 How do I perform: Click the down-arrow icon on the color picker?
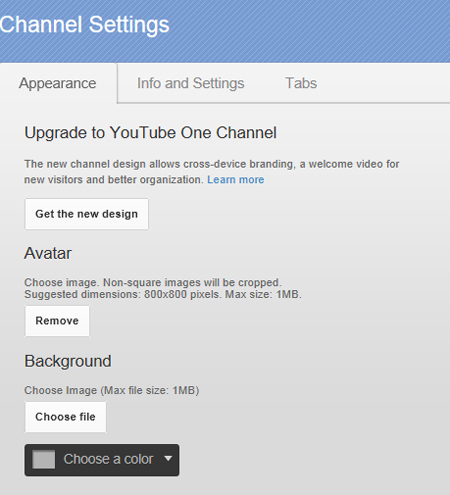(168, 459)
